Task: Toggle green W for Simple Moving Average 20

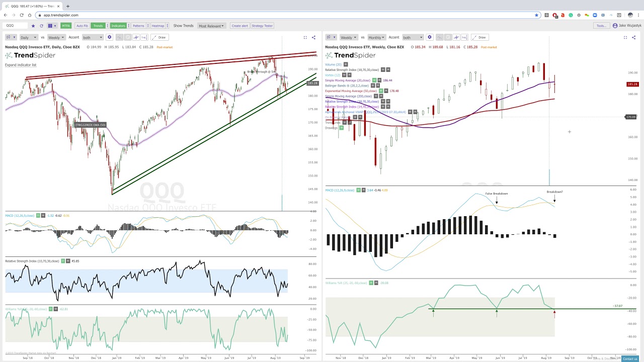Action: [374, 80]
